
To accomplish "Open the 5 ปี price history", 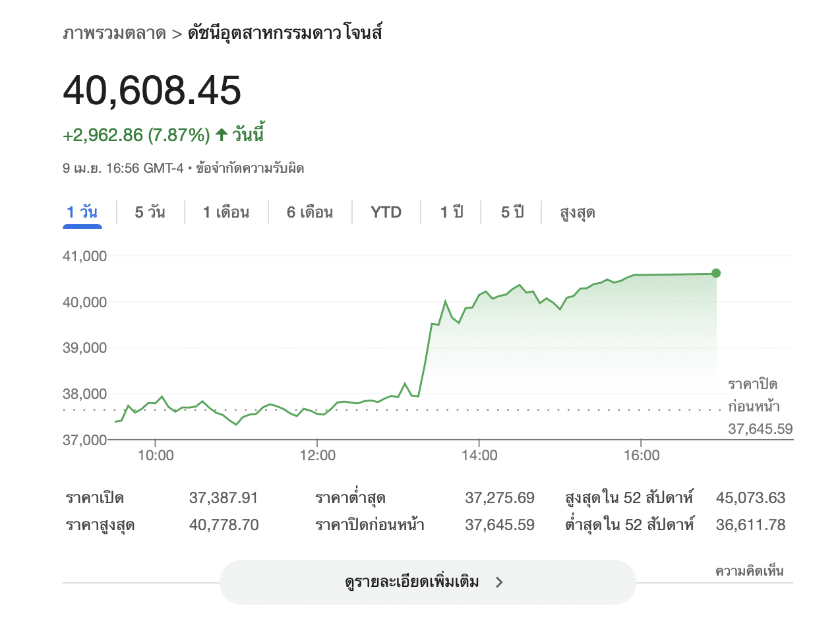I will coord(510,212).
